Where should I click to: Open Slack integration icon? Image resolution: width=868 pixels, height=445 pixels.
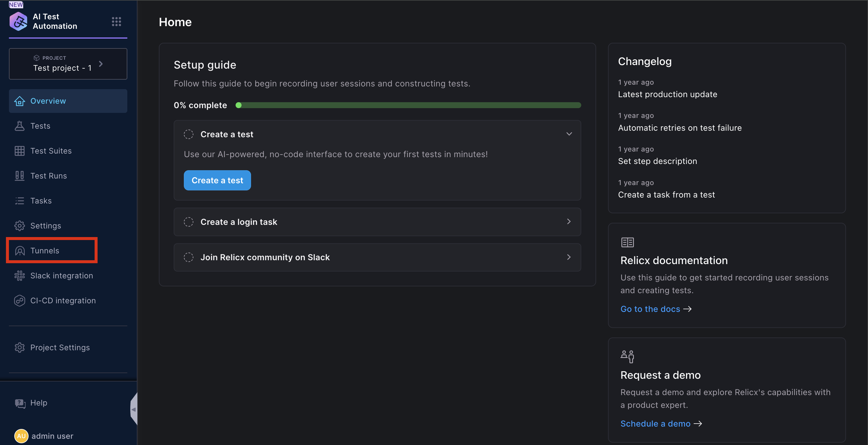[x=20, y=276]
